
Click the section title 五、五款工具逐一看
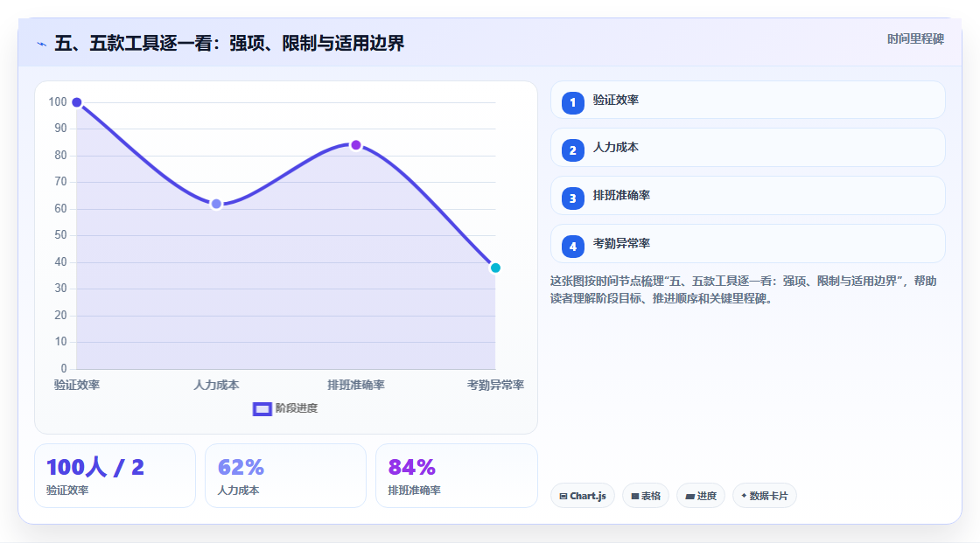229,43
